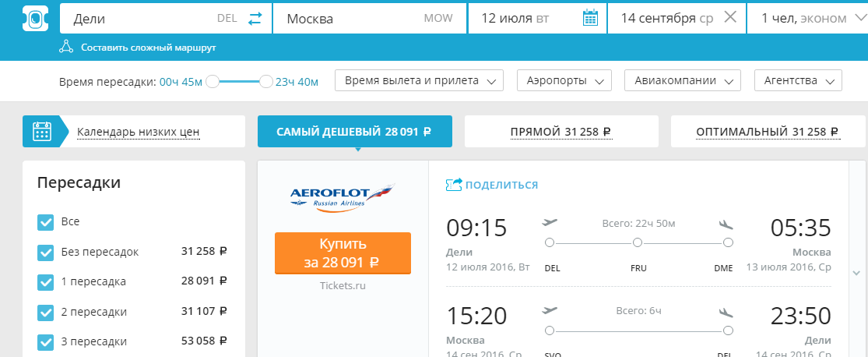Expand "Время вылета и прилета" dropdown
Image resolution: width=868 pixels, height=357 pixels.
419,80
